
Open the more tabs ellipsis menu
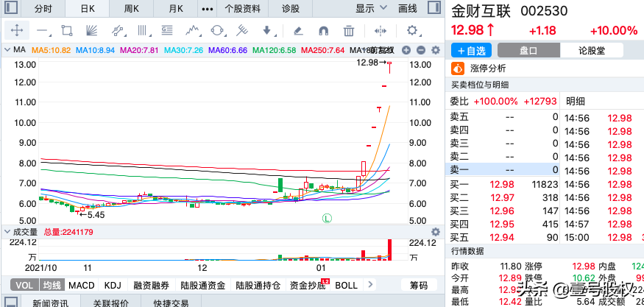pos(208,8)
